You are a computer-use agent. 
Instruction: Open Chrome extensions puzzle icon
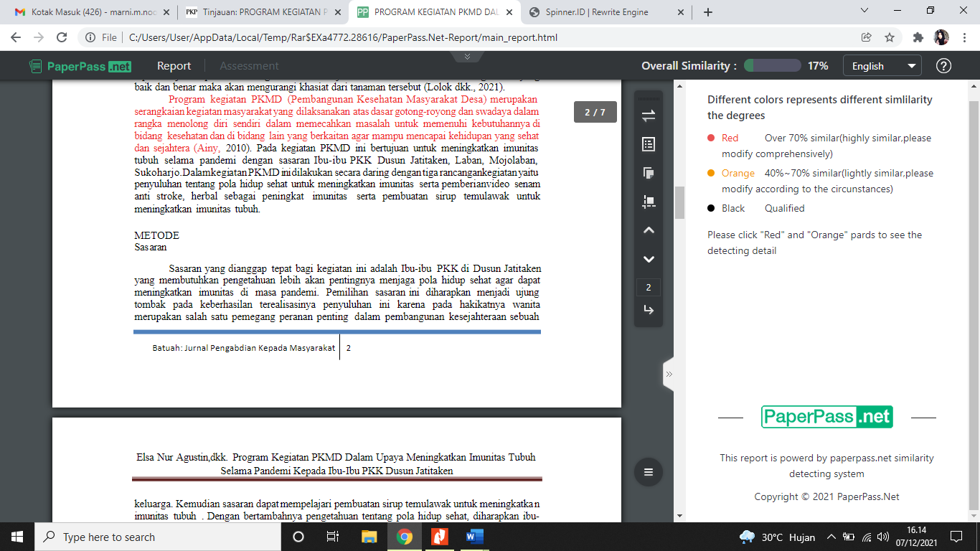918,37
